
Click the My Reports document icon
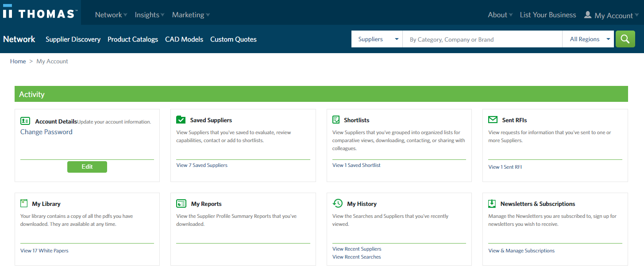pos(181,203)
